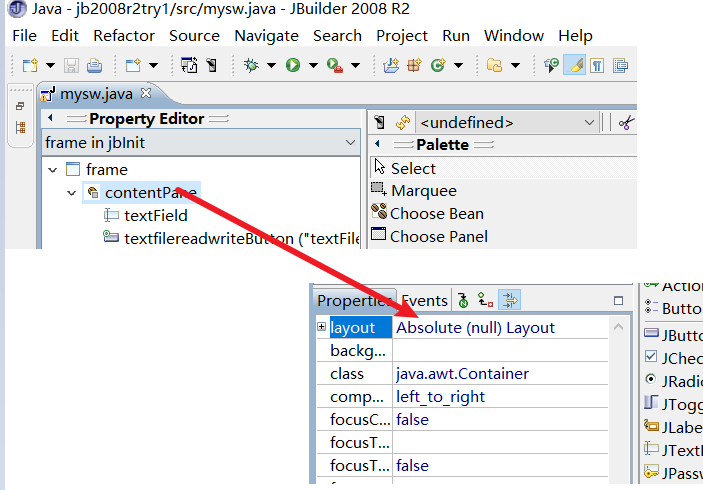Image resolution: width=703 pixels, height=490 pixels.
Task: Collapse the Property Editor panel arrow
Action: click(x=50, y=118)
